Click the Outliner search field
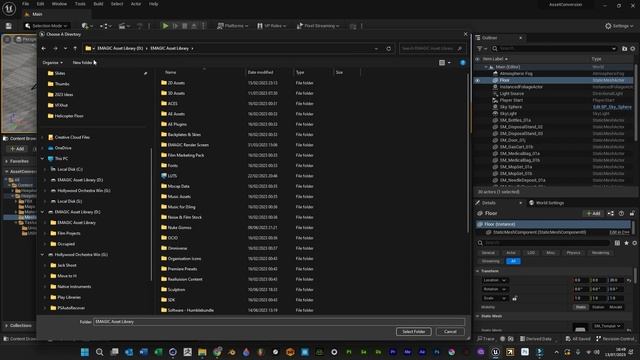The width and height of the screenshot is (640, 360). tap(555, 49)
